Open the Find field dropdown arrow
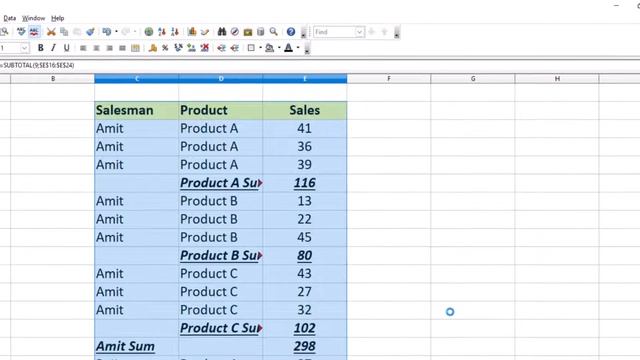This screenshot has width=640, height=360. (x=359, y=32)
